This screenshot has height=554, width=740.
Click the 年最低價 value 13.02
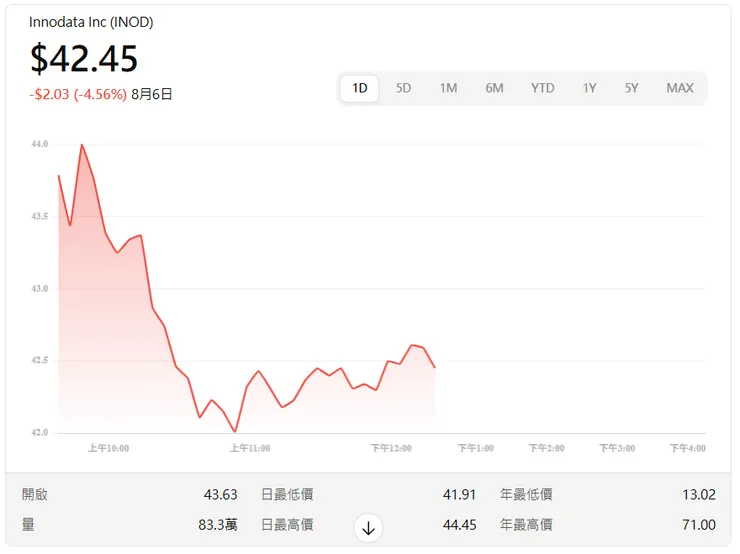[699, 495]
